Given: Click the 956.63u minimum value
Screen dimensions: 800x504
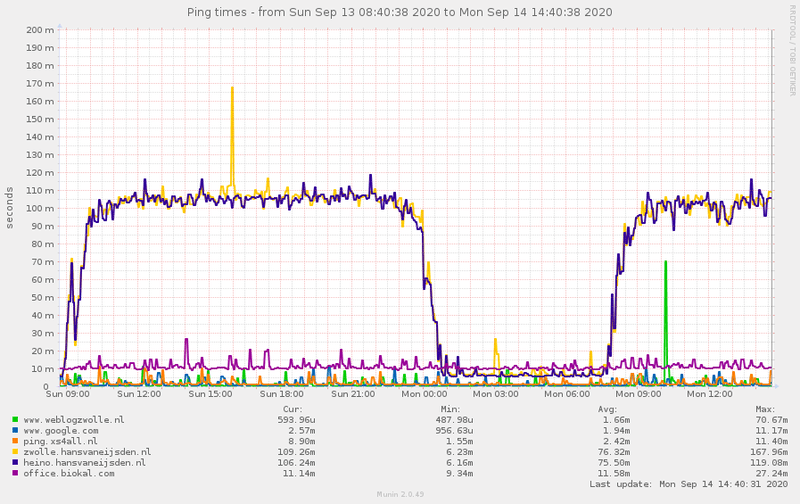Looking at the screenshot, I should (x=455, y=431).
